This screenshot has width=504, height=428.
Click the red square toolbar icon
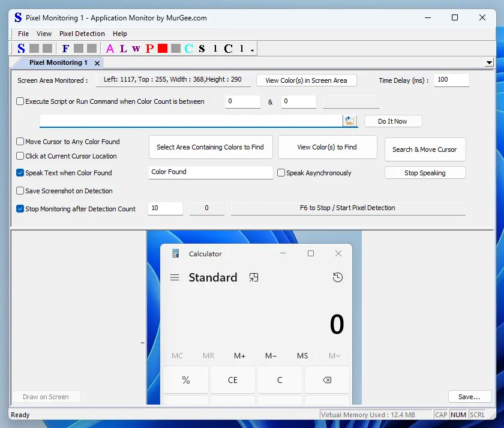163,49
